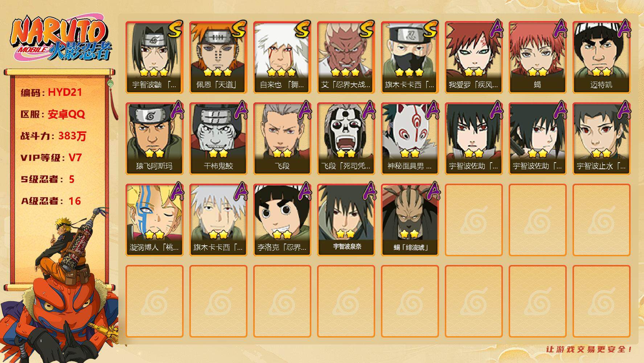Click the 我爱罗「疾风」 portrait
The width and height of the screenshot is (644, 363).
(474, 57)
